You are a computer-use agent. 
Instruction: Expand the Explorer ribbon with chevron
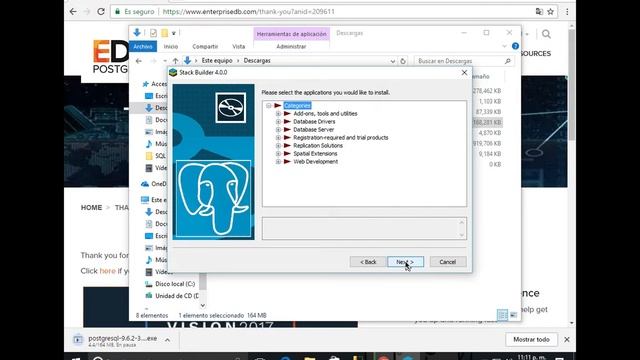(x=504, y=47)
